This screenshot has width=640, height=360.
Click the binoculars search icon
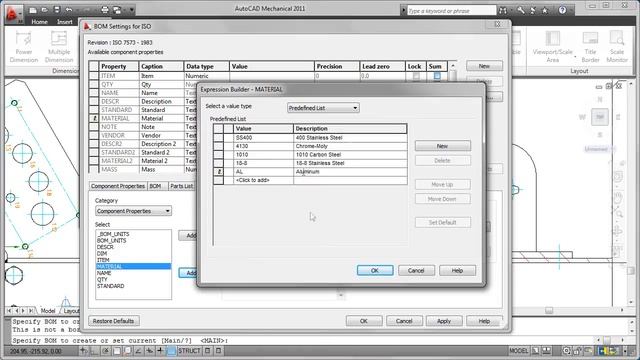tap(503, 11)
